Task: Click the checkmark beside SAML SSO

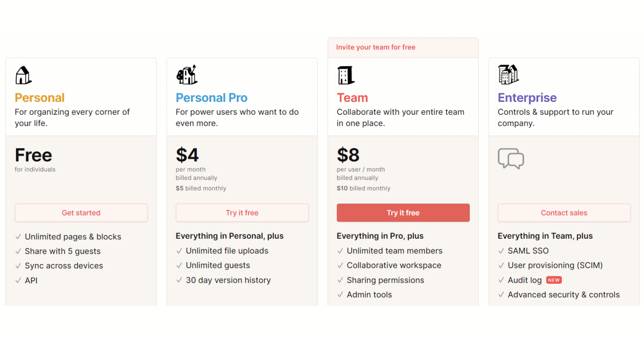Action: click(x=501, y=251)
